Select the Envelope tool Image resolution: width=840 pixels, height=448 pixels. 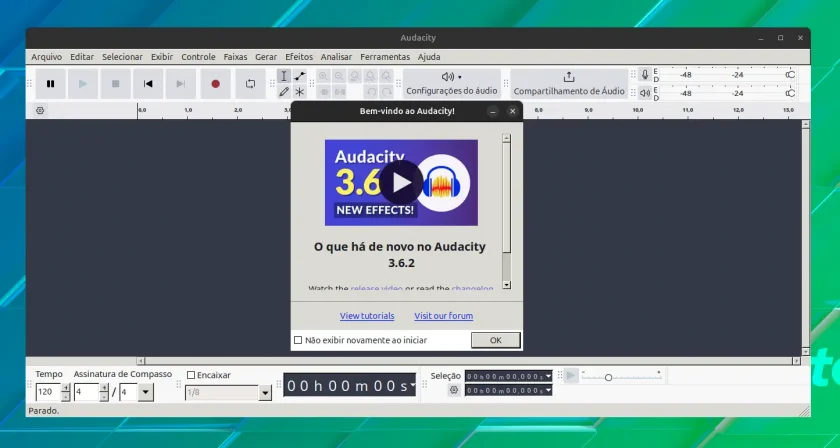(299, 76)
